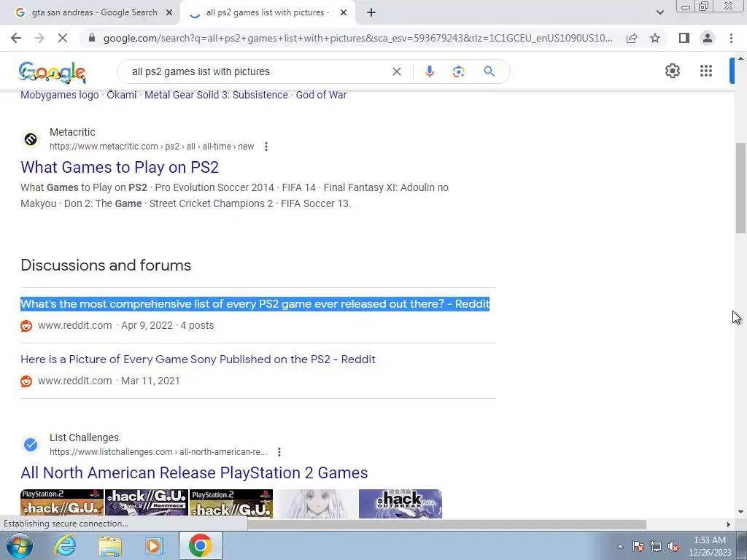This screenshot has height=560, width=747.
Task: View site security lock info
Action: coord(92,38)
